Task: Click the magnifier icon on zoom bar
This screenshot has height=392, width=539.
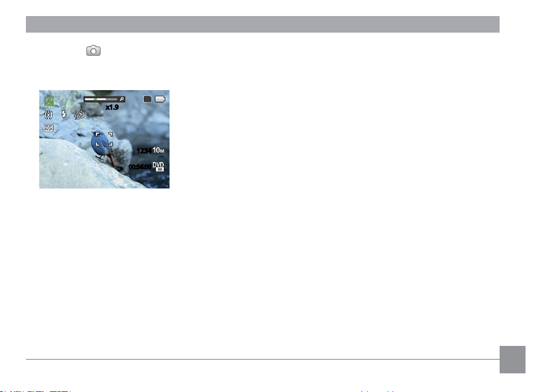Action: tap(122, 99)
